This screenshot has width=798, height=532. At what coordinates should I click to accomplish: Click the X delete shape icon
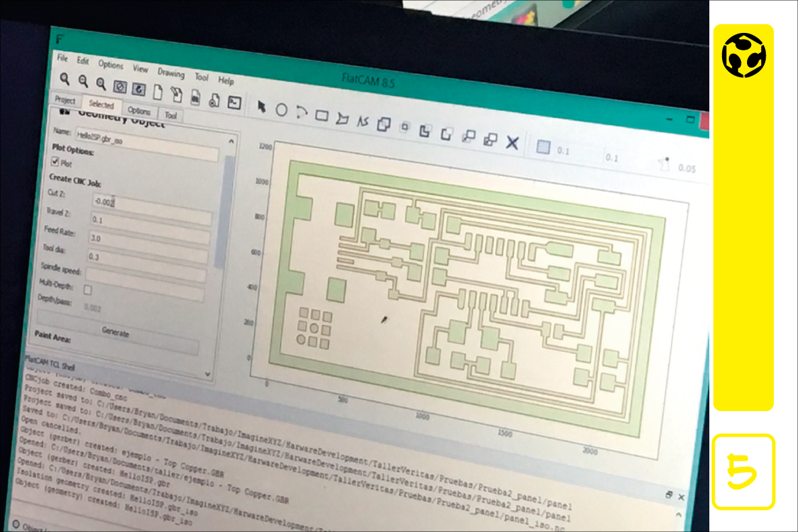tap(513, 142)
